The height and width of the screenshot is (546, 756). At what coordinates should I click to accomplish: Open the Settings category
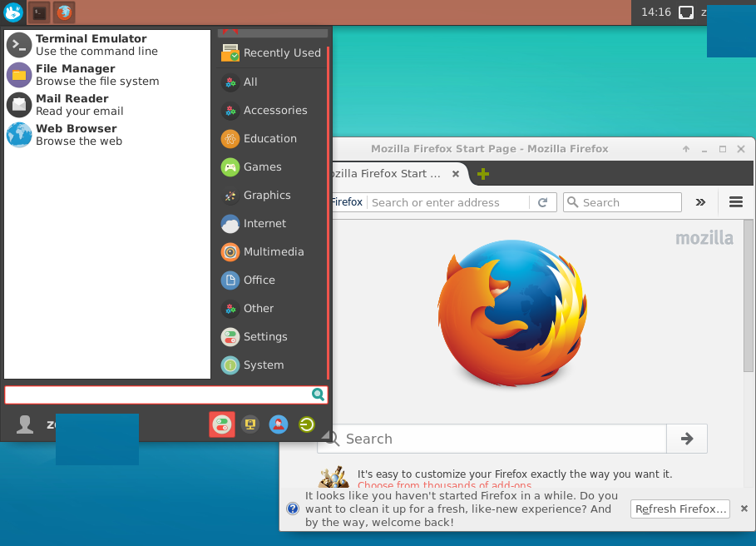click(x=271, y=336)
